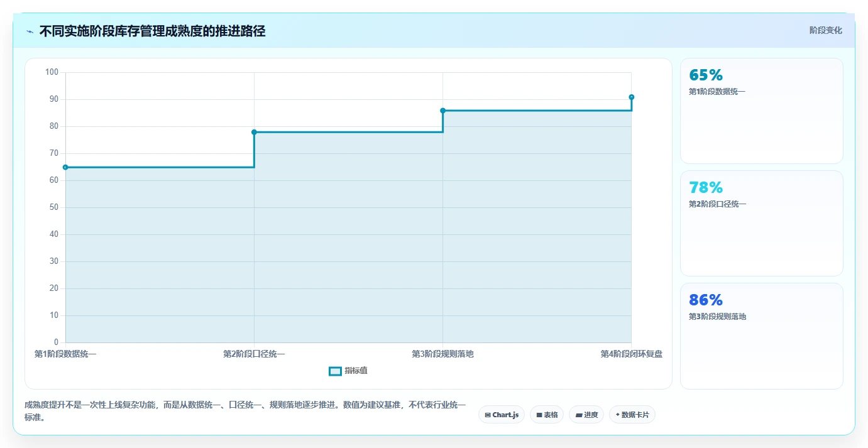
Task: Click the 阶段变化 label in the header
Action: (825, 31)
